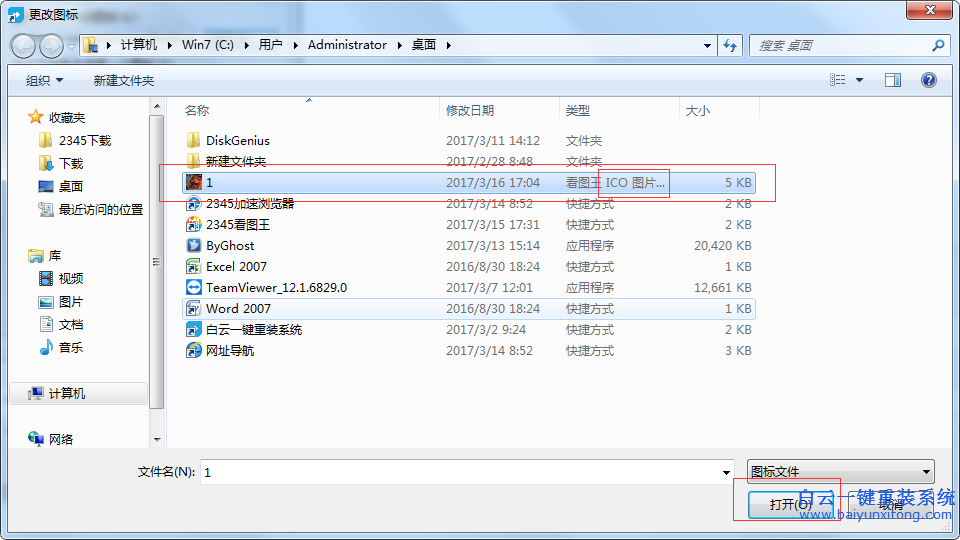
Task: Open the 图标文件 file type dropdown
Action: 841,471
